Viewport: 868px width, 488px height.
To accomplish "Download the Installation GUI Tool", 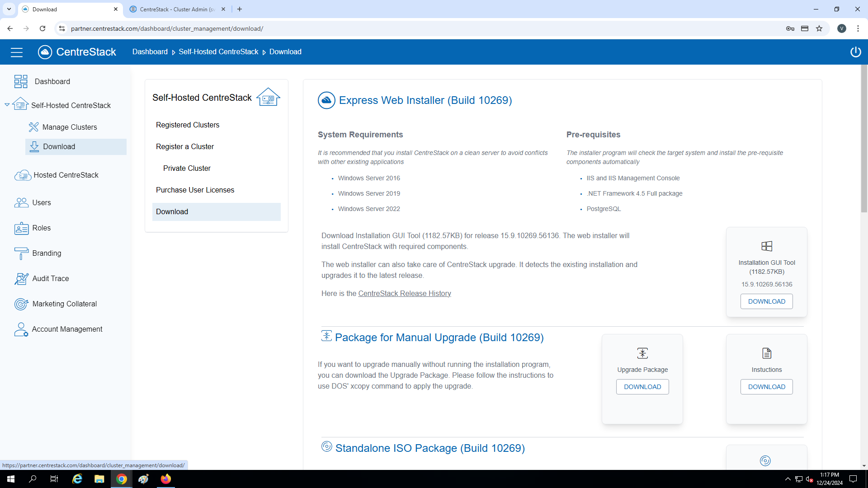I will (x=767, y=301).
